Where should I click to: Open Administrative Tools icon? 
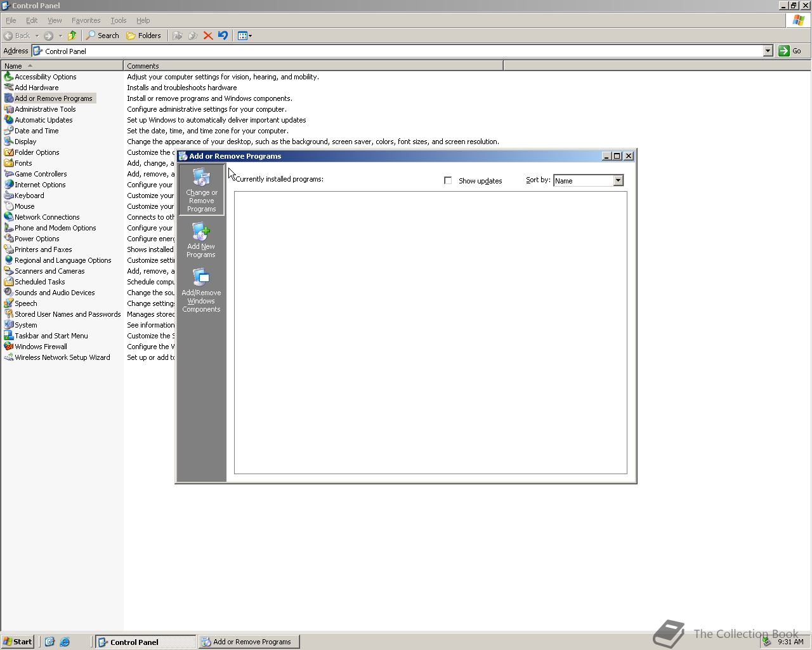pos(9,109)
